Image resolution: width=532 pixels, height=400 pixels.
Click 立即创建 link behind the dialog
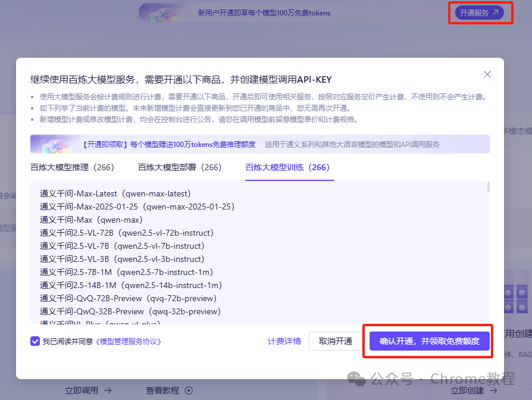click(x=467, y=390)
